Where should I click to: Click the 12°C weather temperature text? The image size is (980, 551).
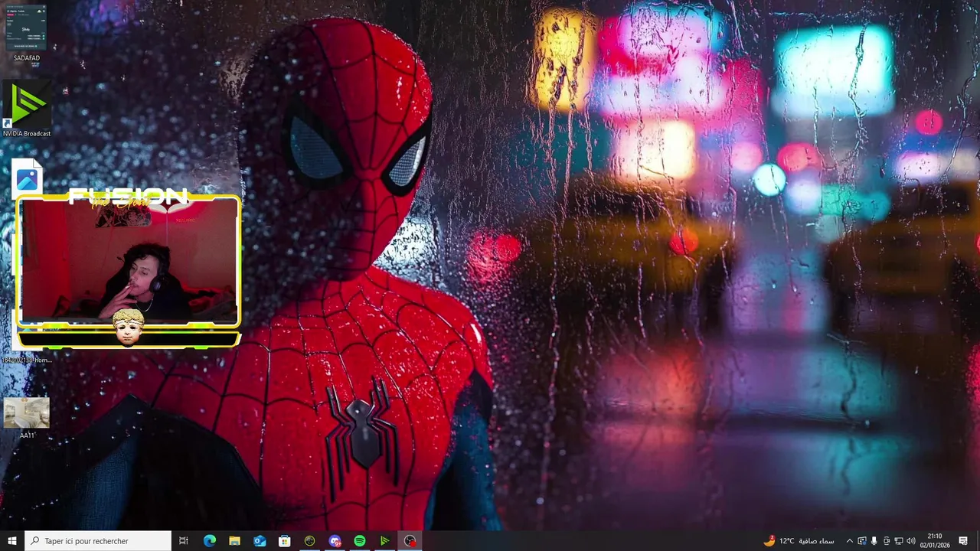(787, 541)
